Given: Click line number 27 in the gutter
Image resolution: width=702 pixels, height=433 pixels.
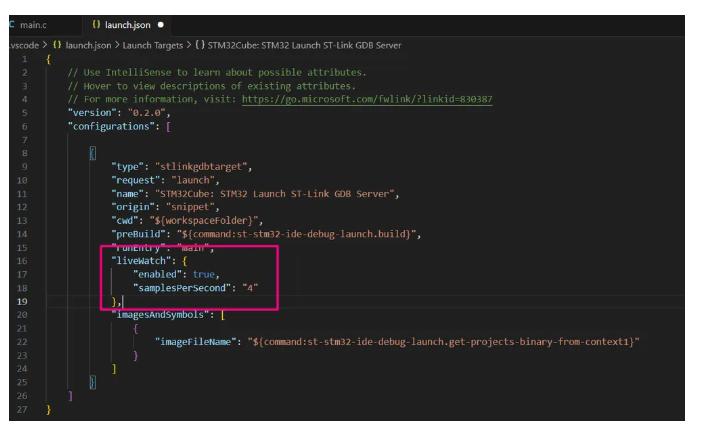Looking at the screenshot, I should 22,410.
